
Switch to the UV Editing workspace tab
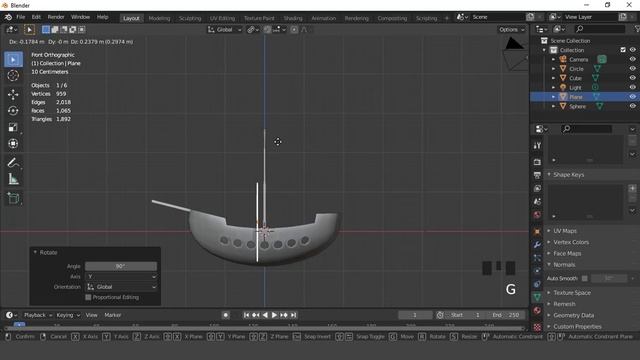tap(222, 18)
